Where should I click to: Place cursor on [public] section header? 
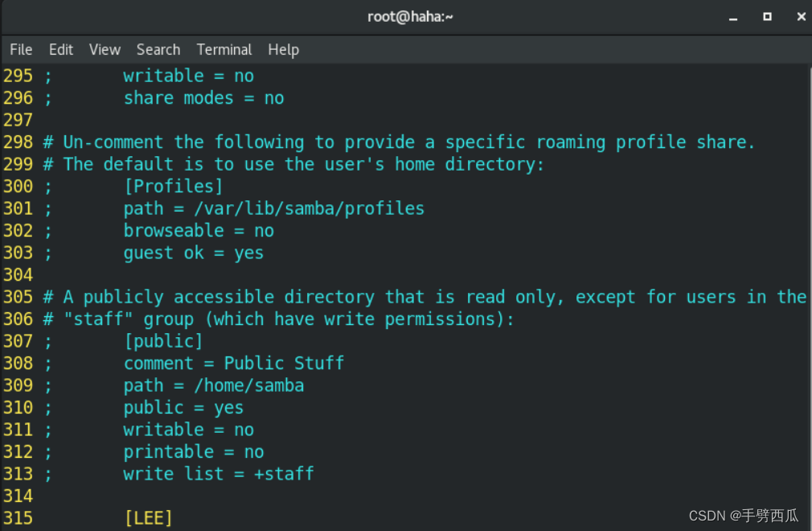tap(163, 341)
